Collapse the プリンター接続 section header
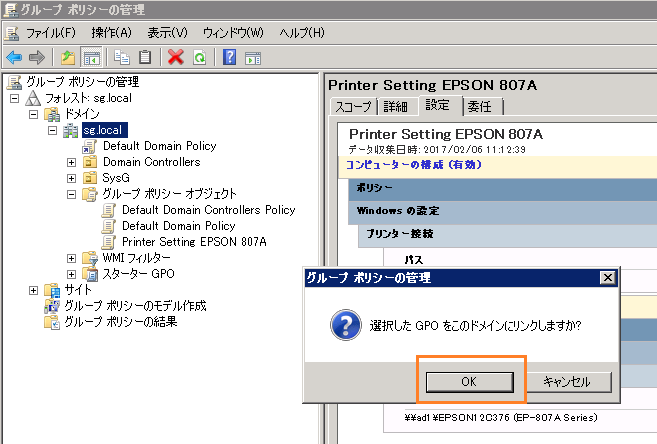Viewport: 657px width, 444px height. point(507,234)
